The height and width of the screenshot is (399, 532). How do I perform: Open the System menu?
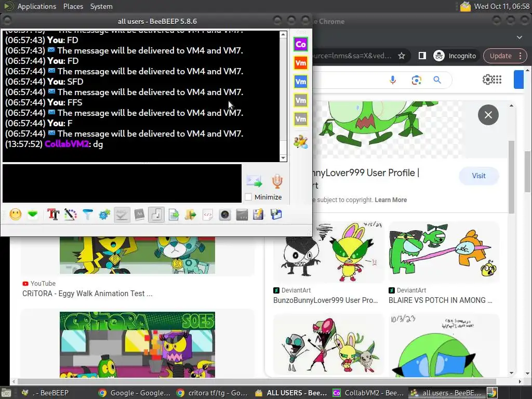pyautogui.click(x=101, y=6)
